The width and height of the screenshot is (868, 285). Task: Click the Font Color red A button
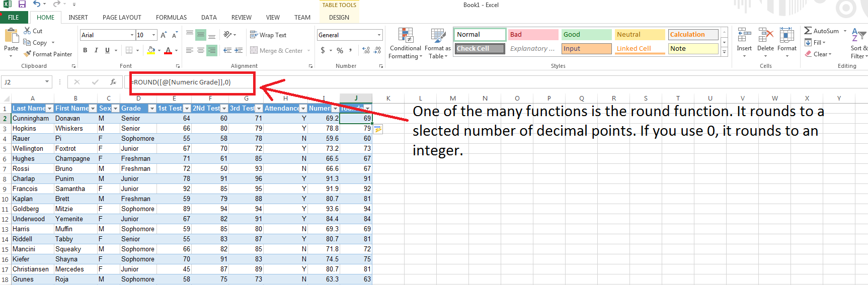click(168, 50)
